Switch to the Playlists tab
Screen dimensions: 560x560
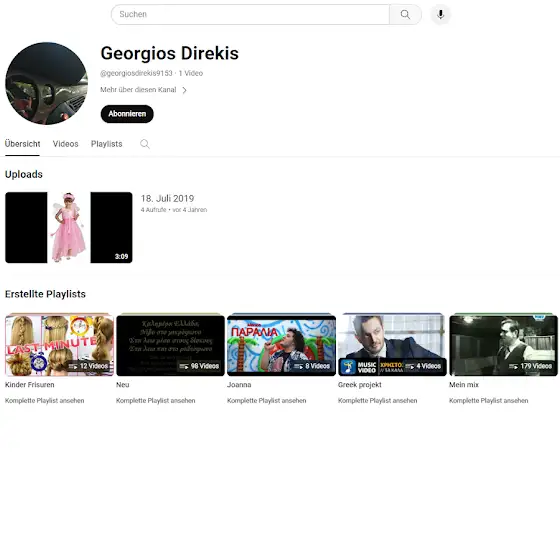coord(106,144)
